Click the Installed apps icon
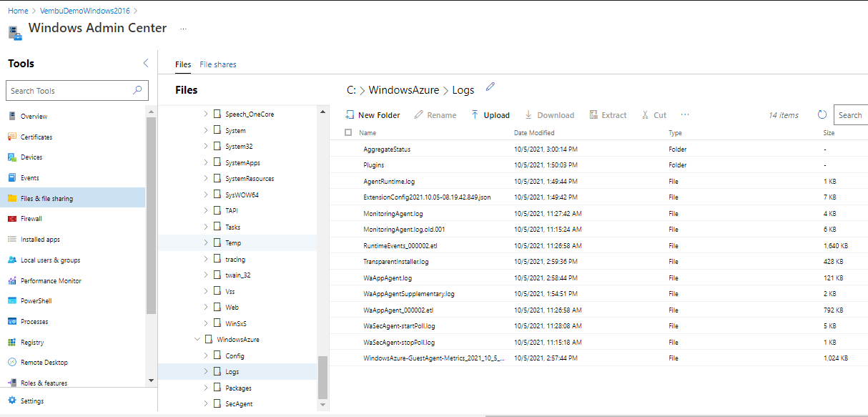This screenshot has height=417, width=868. pyautogui.click(x=12, y=240)
